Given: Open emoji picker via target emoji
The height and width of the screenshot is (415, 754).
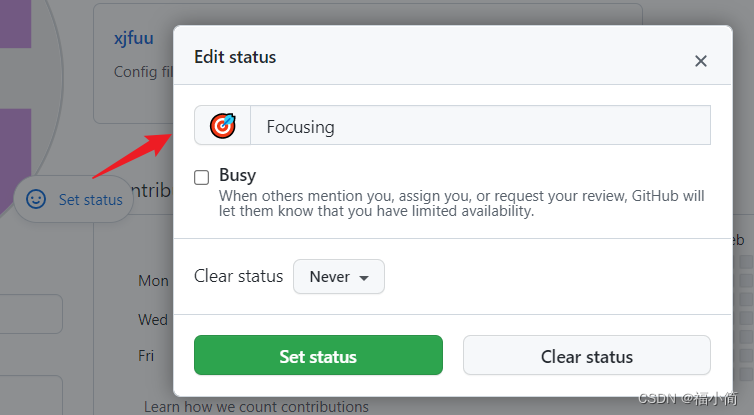Looking at the screenshot, I should [x=223, y=126].
